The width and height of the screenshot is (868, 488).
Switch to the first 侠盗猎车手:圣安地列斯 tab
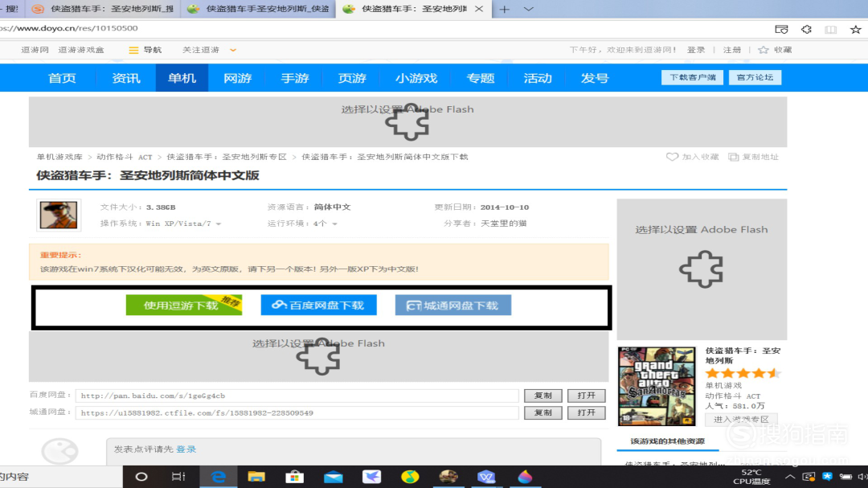coord(102,9)
